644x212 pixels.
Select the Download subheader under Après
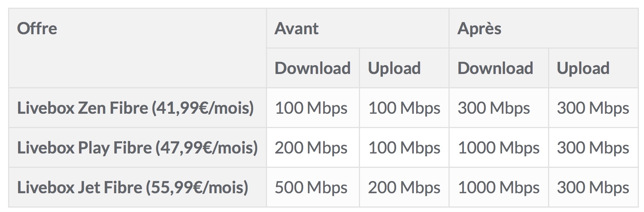(495, 68)
